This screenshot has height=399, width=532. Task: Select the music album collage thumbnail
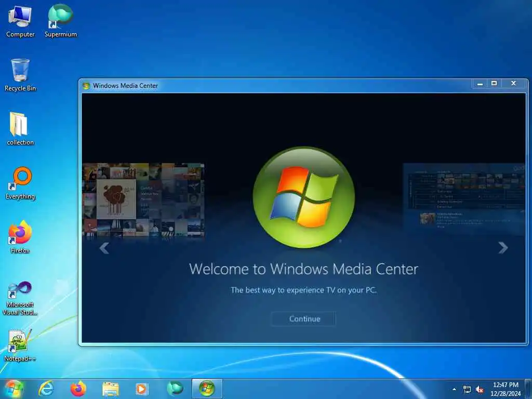click(143, 200)
